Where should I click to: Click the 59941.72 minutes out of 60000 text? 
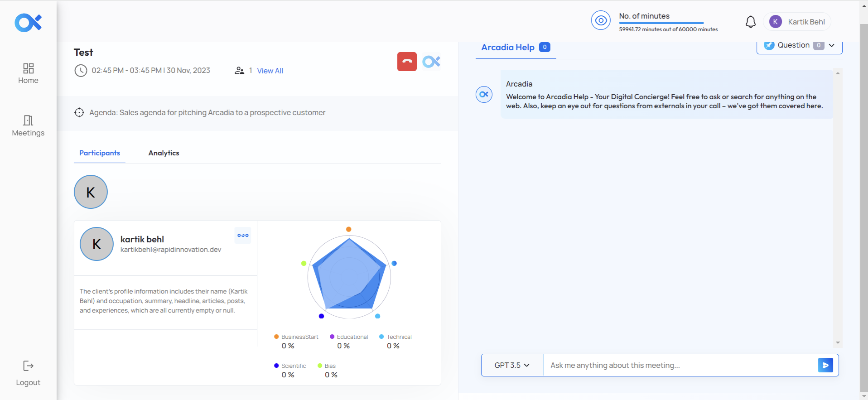coord(669,29)
